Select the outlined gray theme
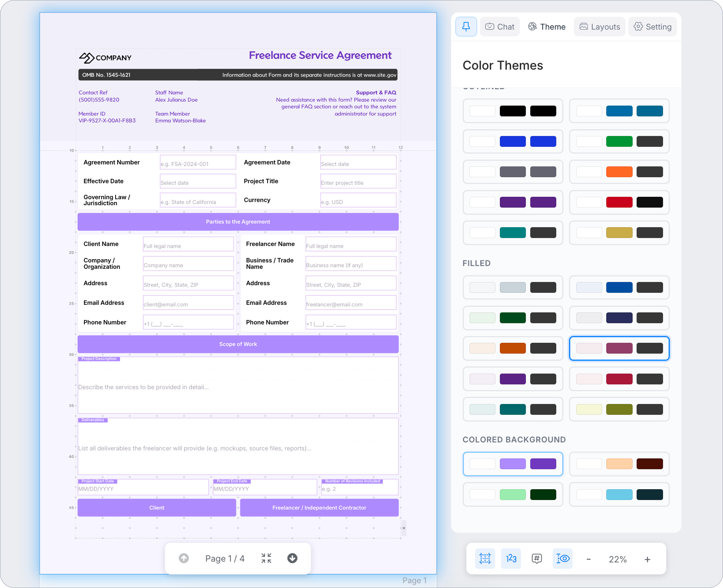Viewport: 723px width, 588px height. (x=513, y=172)
